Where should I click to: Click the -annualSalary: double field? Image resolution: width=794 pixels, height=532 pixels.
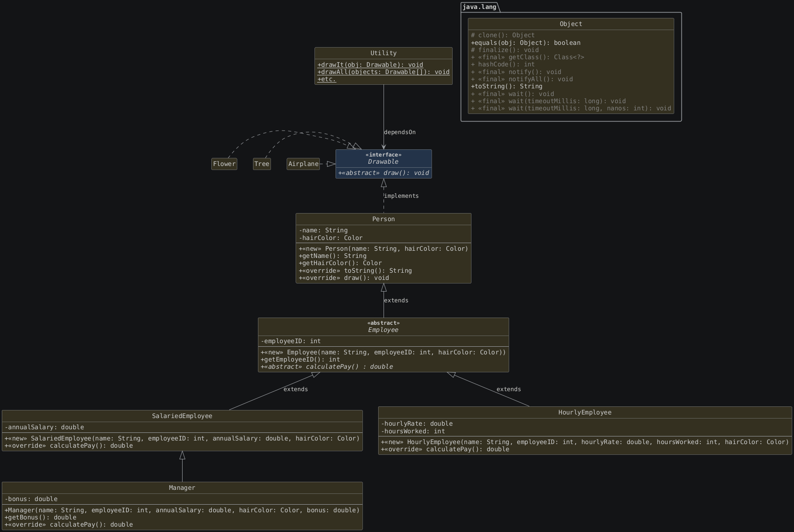coord(44,427)
